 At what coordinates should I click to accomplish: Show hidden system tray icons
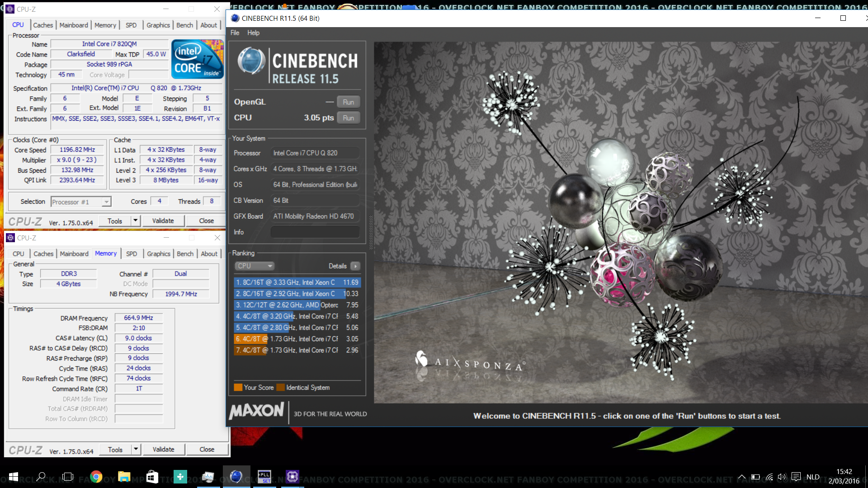(x=742, y=477)
